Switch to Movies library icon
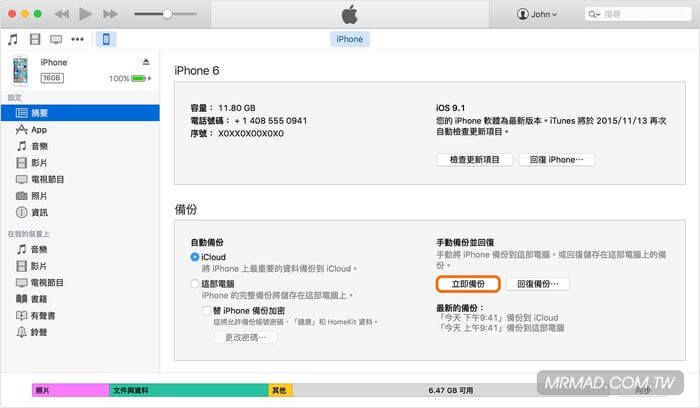This screenshot has height=408, width=700. click(35, 39)
